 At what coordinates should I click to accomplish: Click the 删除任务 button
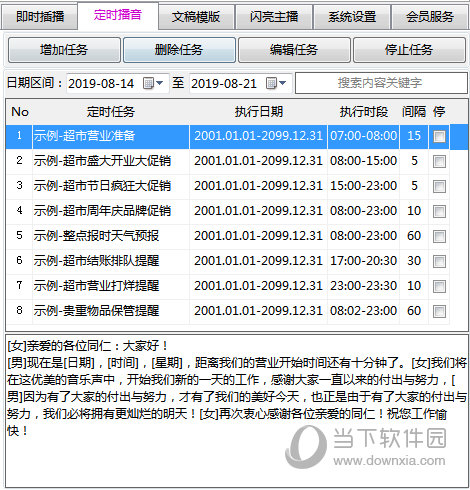coord(179,50)
